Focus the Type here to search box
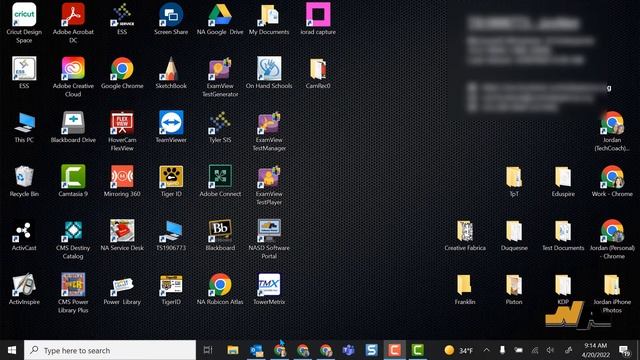The image size is (640, 360). [x=110, y=350]
